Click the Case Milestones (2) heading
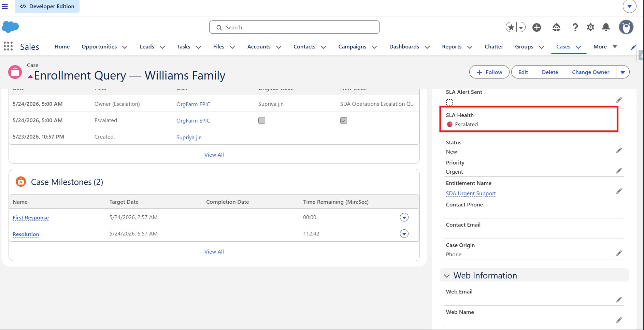The width and height of the screenshot is (644, 330). 67,182
